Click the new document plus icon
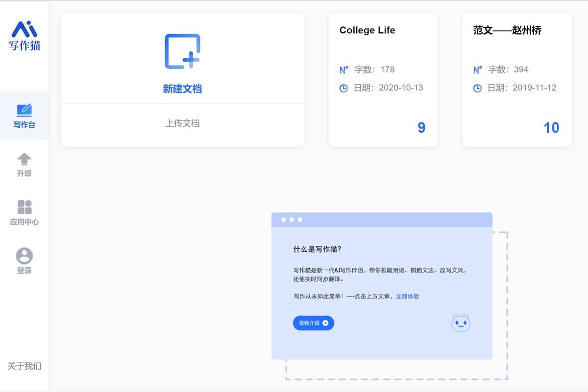The image size is (588, 392). point(182,51)
